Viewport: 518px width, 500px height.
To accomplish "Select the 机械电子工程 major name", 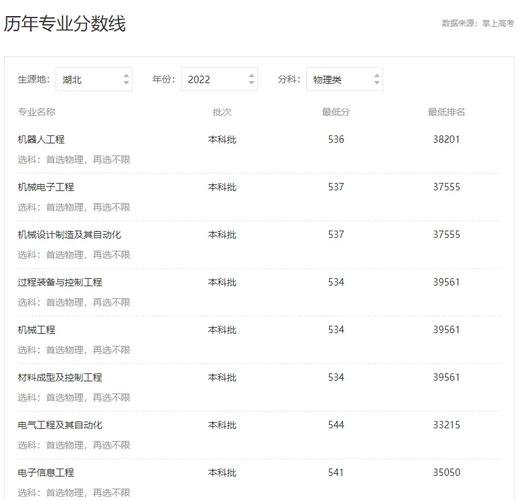I will (x=46, y=187).
